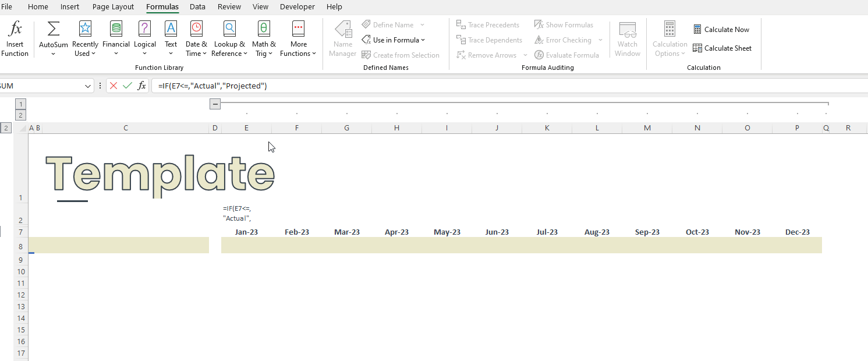Open the Calculation Options dropdown
The height and width of the screenshot is (361, 868).
coord(669,38)
